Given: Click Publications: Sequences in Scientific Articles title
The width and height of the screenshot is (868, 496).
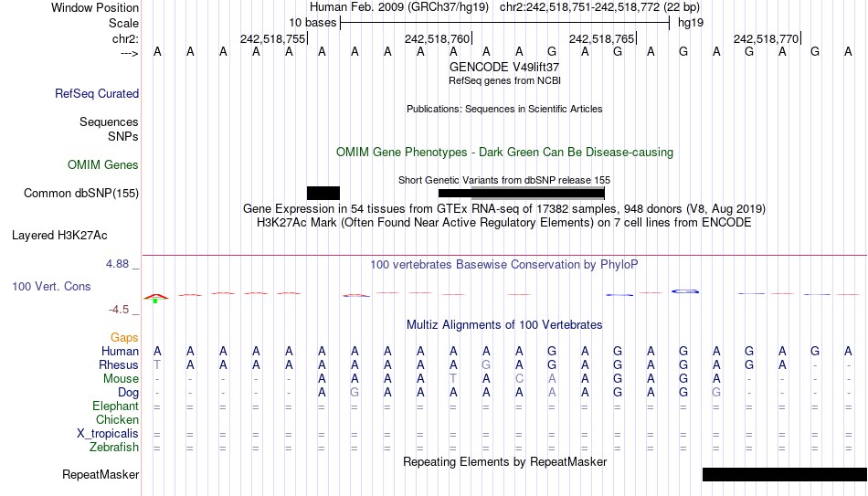Looking at the screenshot, I should tap(504, 109).
